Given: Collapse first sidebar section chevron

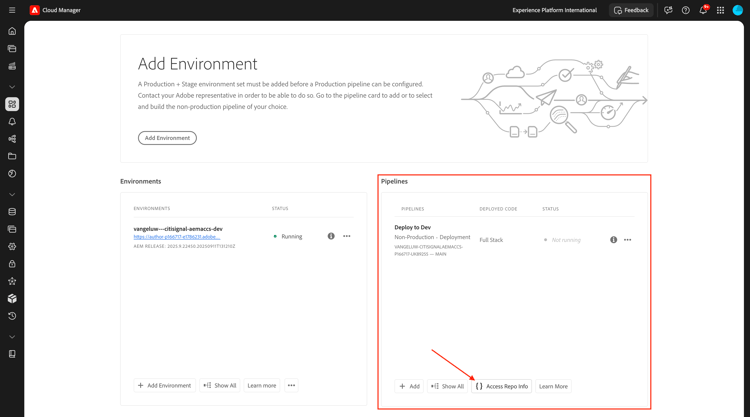Looking at the screenshot, I should pos(12,87).
